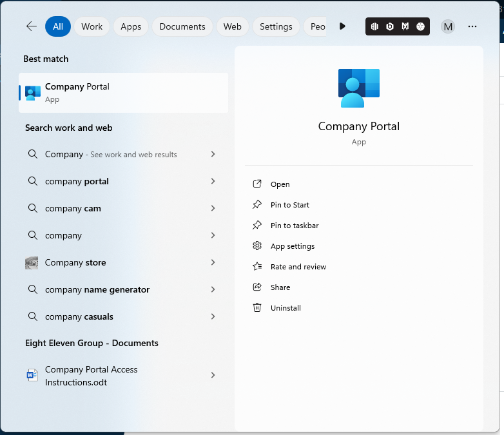This screenshot has width=504, height=435.
Task: Select the 'Company store' suggestion
Action: [x=124, y=263]
